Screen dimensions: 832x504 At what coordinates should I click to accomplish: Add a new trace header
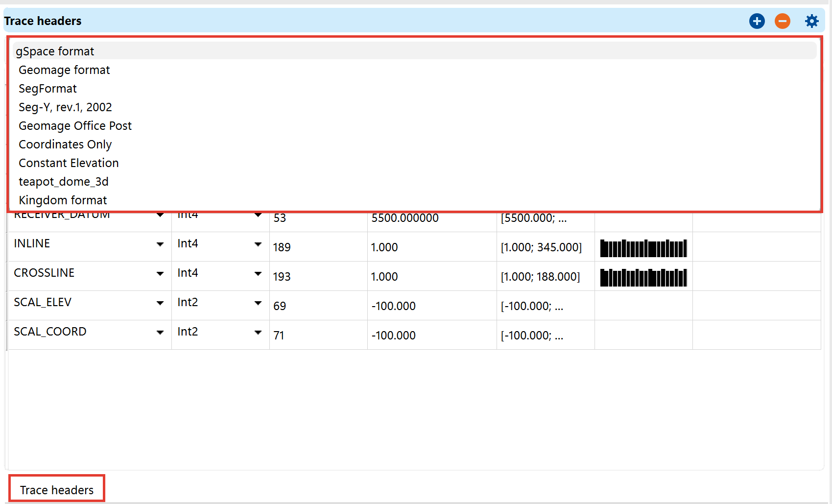pos(757,21)
